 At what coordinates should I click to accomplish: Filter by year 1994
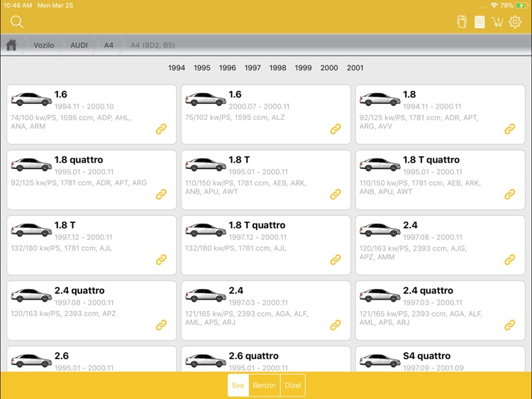coord(177,67)
